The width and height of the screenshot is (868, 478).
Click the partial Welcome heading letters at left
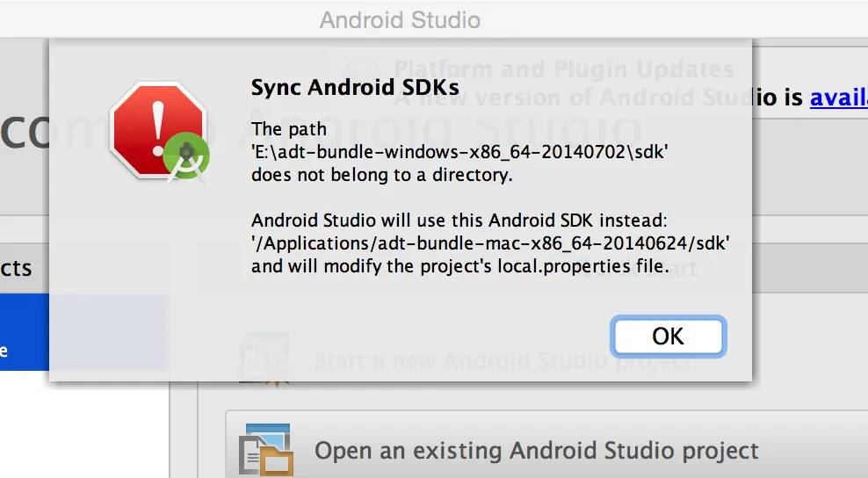pos(25,133)
